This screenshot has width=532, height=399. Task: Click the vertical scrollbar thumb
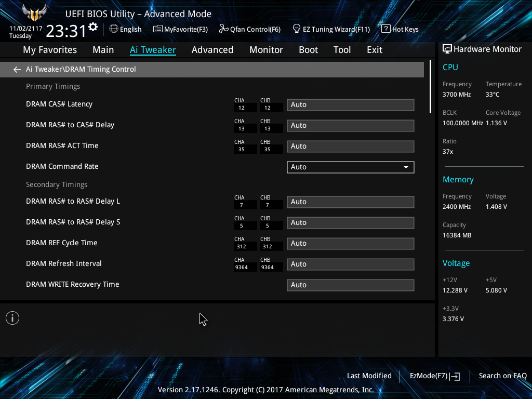(x=430, y=87)
